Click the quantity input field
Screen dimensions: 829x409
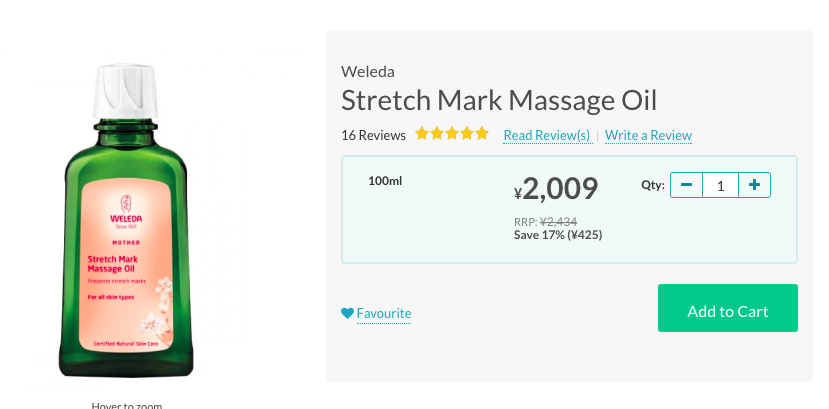pos(721,185)
